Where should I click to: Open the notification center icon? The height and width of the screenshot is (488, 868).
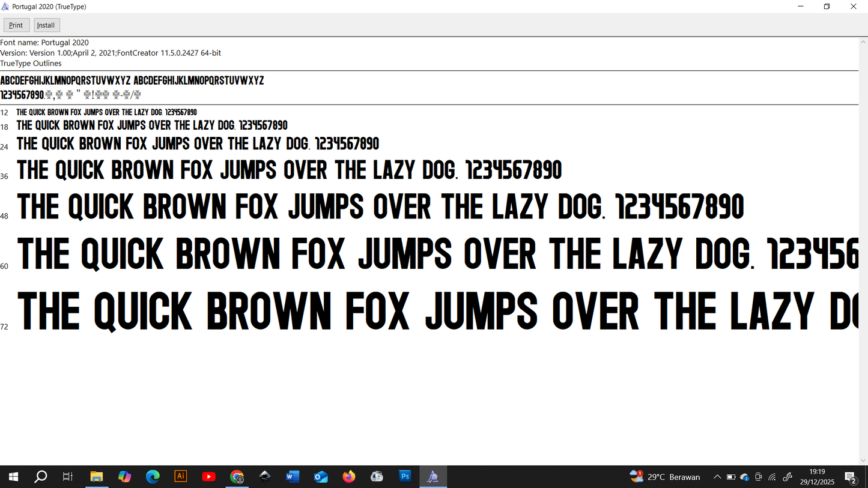point(851,477)
